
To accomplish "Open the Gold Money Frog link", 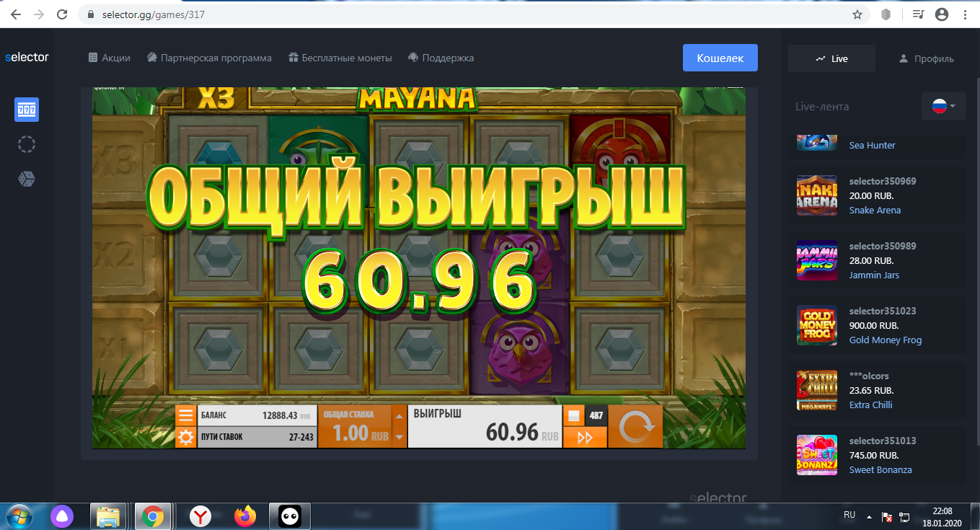I will 886,340.
